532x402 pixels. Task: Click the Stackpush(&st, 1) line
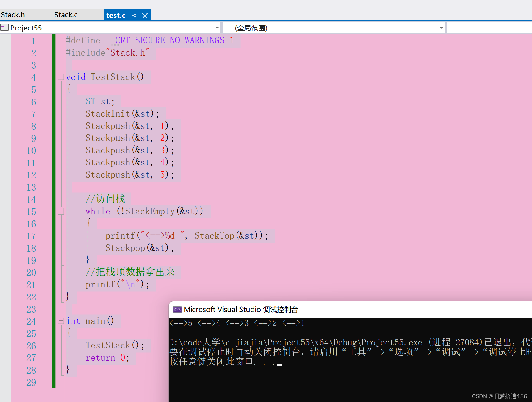click(130, 126)
